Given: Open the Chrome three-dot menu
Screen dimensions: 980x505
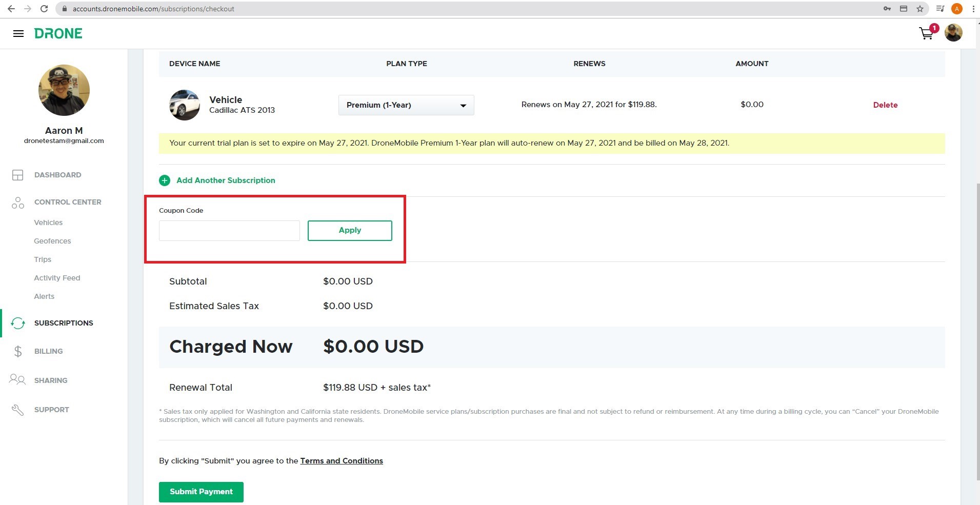Looking at the screenshot, I should [x=973, y=9].
